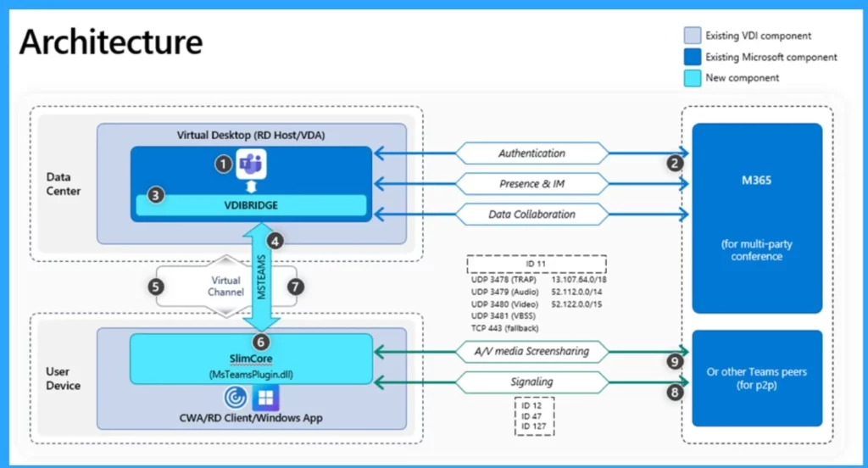The width and height of the screenshot is (868, 468).
Task: Click 'ID 47' in the dashed box
Action: [x=531, y=416]
